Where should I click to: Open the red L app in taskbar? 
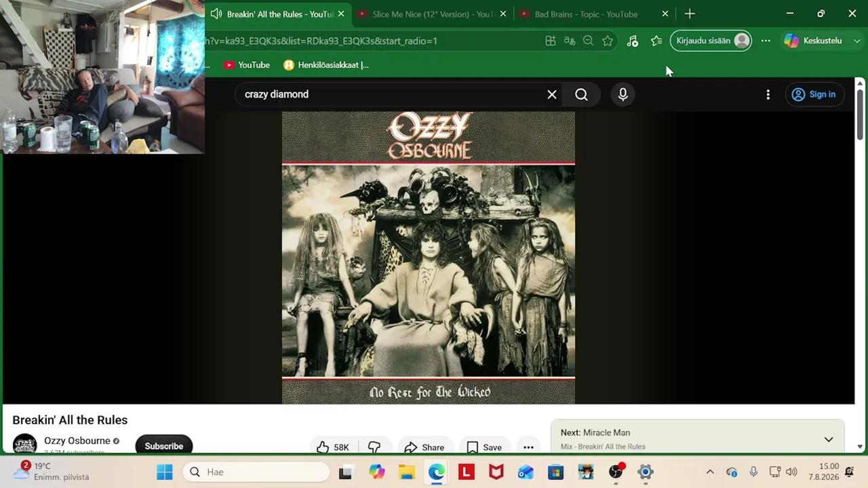466,472
